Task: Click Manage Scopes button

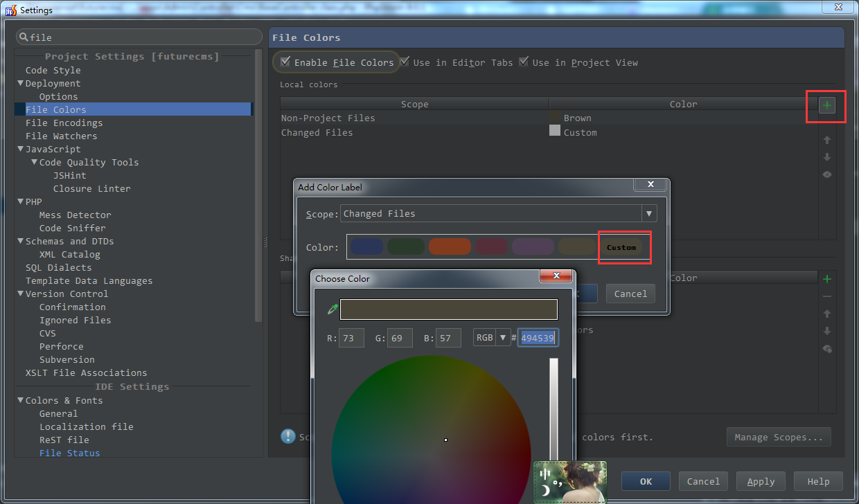Action: coord(779,437)
